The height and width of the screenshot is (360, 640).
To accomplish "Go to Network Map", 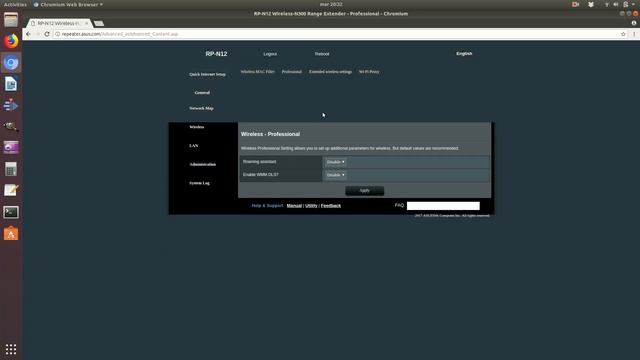I will point(201,108).
